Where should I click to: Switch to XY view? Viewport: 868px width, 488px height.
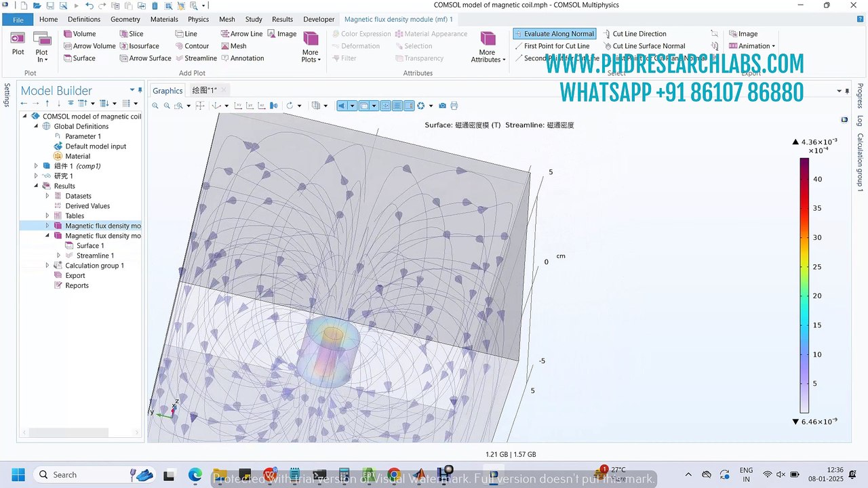pyautogui.click(x=239, y=106)
